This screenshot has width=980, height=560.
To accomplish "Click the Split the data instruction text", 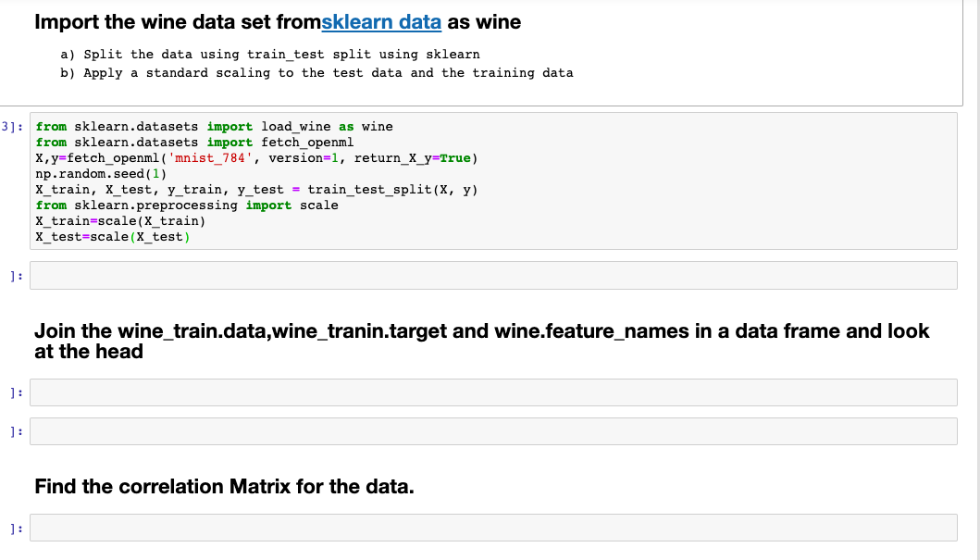I will (270, 55).
